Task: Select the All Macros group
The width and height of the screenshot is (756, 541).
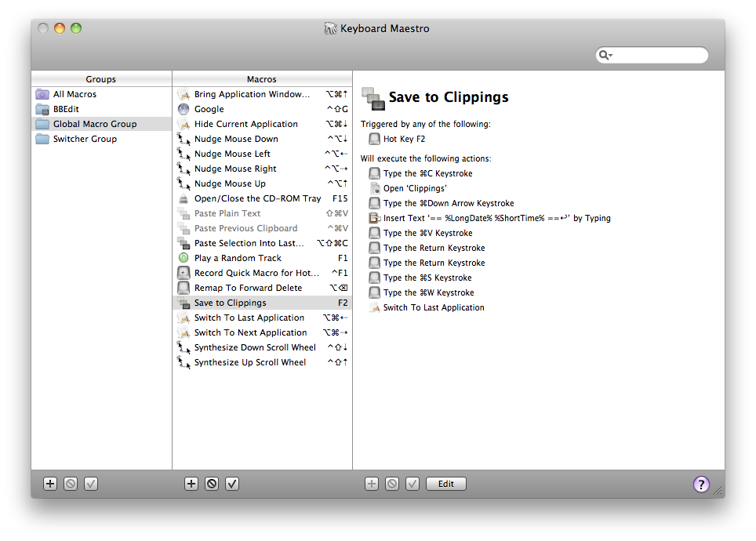Action: pyautogui.click(x=102, y=94)
